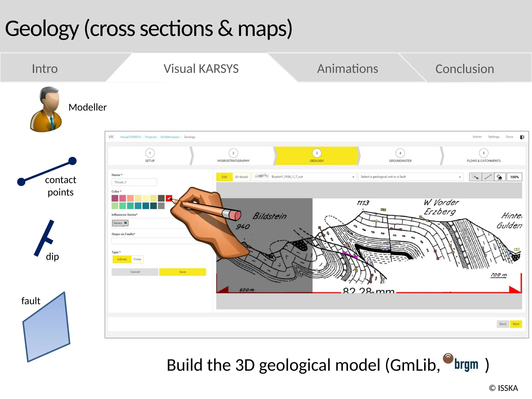The height and width of the screenshot is (399, 532).
Task: Remove the Series tag with its X
Action: coord(125,223)
